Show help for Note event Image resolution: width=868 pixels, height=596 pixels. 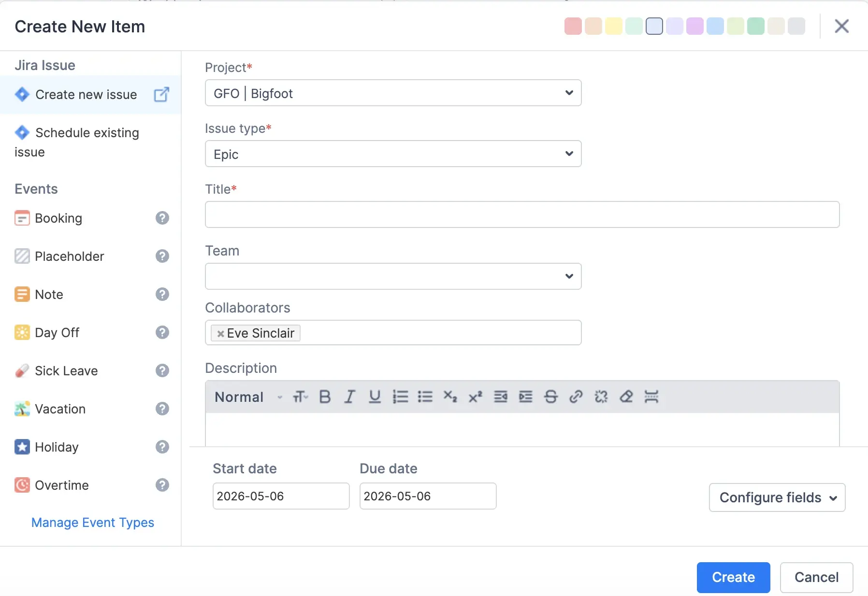[x=162, y=294]
